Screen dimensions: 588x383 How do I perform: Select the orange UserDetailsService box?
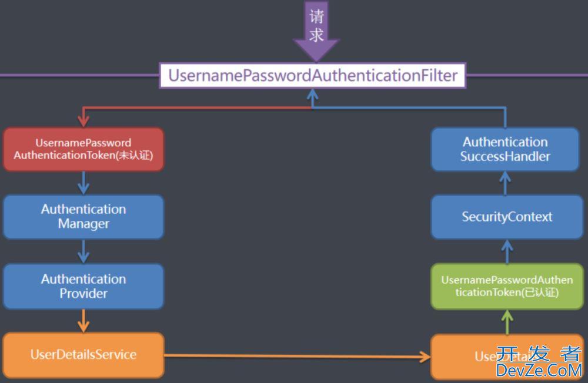click(x=83, y=355)
